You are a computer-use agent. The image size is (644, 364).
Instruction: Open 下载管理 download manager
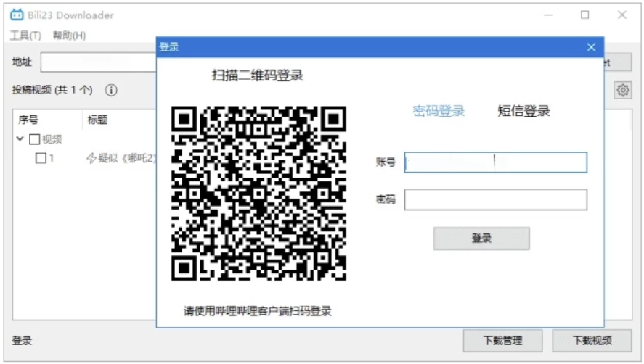point(502,340)
